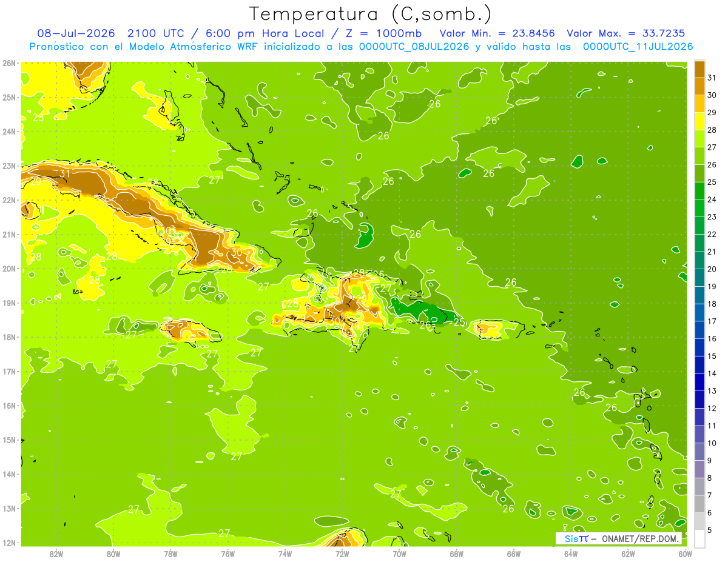Viewport: 728px width, 562px height.
Task: Click the color legend label '24'
Action: click(712, 199)
